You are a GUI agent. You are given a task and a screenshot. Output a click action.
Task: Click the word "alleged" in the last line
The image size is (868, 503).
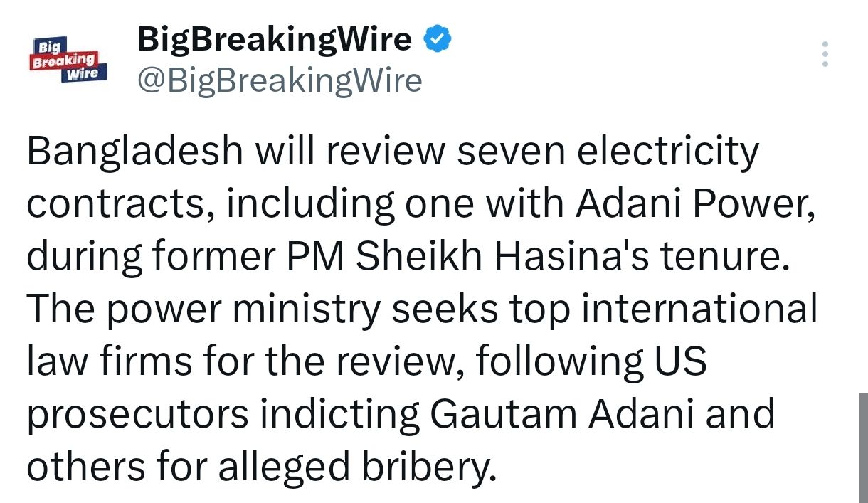coord(283,467)
